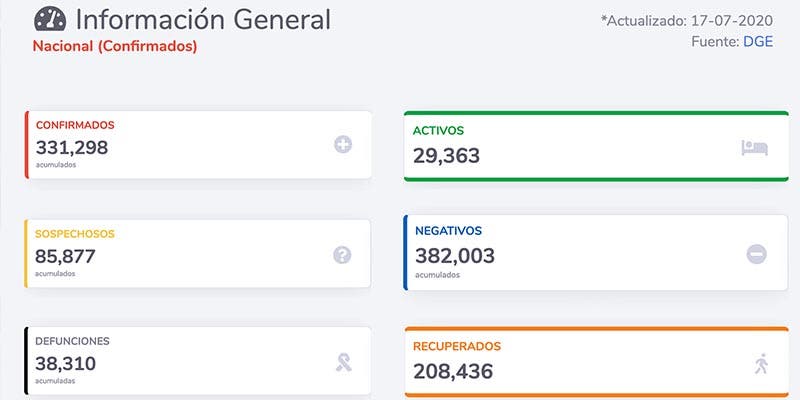
Task: Click the Actualizado 17-07-2020 date text
Action: coord(686,20)
